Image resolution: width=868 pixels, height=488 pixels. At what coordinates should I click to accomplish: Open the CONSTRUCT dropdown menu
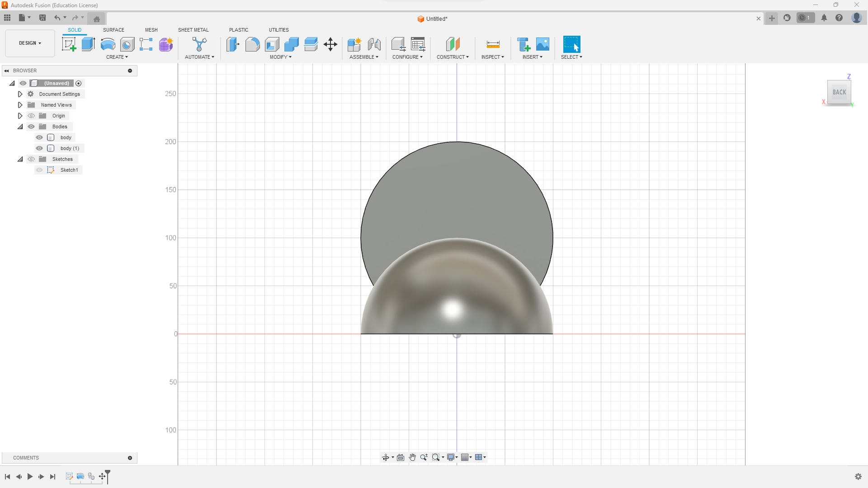453,57
